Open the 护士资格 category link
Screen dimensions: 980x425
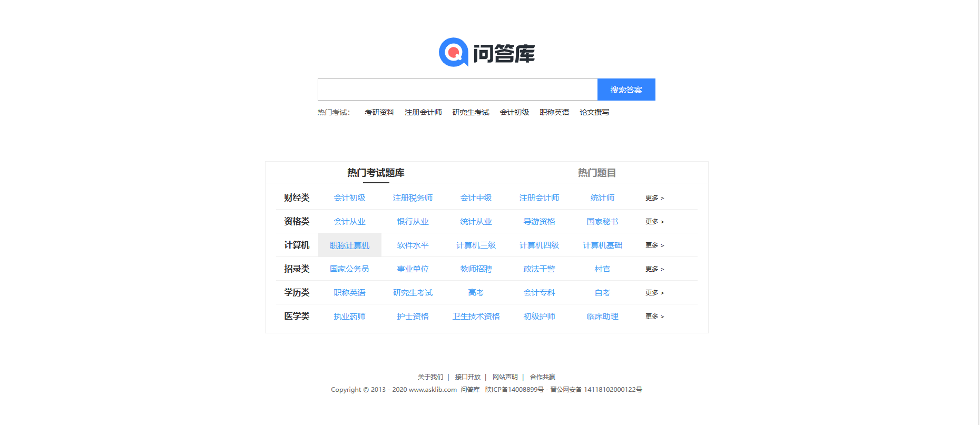(x=413, y=317)
